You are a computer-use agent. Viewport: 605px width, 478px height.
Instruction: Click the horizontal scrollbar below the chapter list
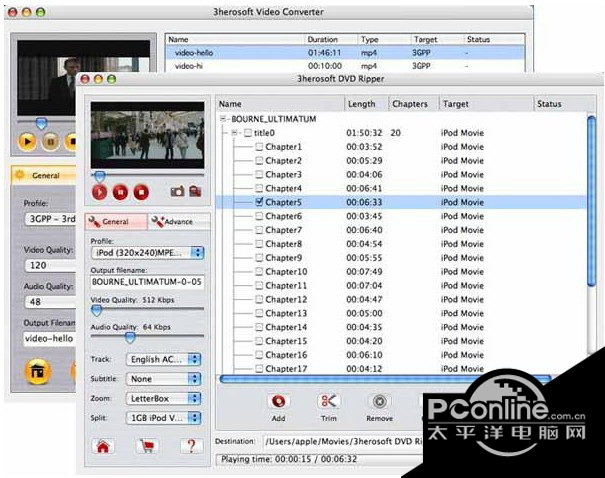pyautogui.click(x=386, y=379)
